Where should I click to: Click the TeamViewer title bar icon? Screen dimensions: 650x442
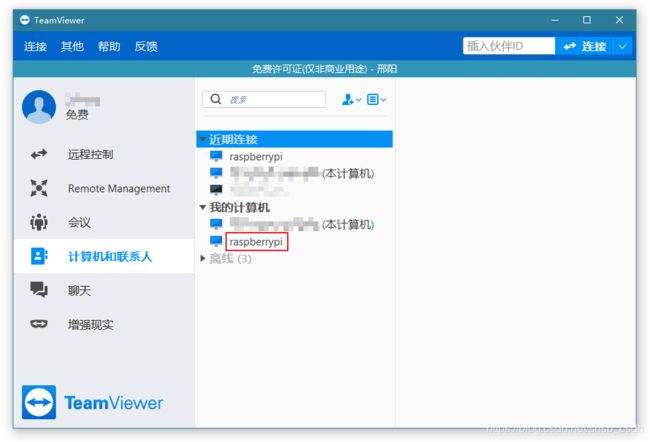[x=25, y=20]
